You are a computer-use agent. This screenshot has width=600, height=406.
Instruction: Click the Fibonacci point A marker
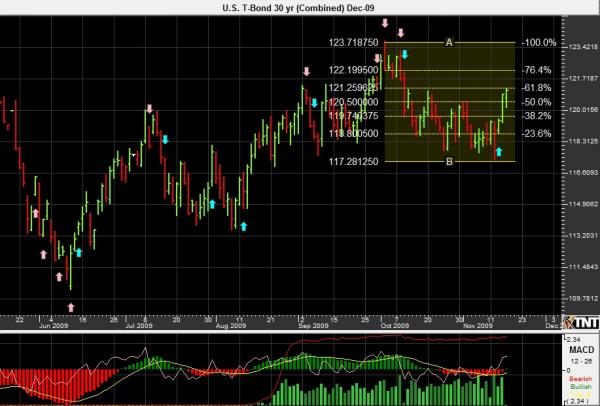tap(449, 42)
